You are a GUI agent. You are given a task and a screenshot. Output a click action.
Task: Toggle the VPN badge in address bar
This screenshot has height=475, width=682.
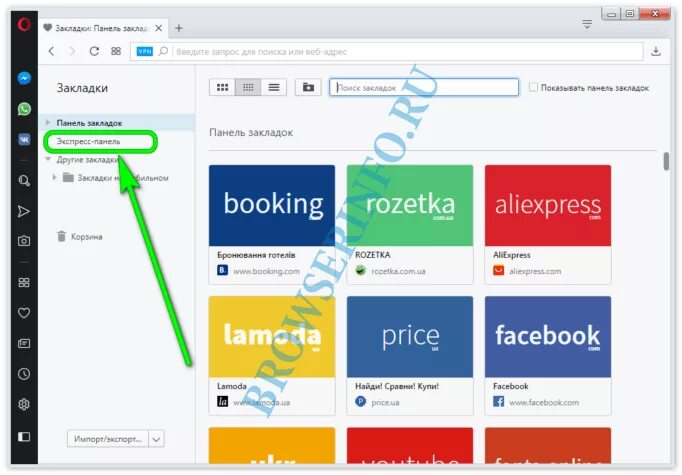144,51
